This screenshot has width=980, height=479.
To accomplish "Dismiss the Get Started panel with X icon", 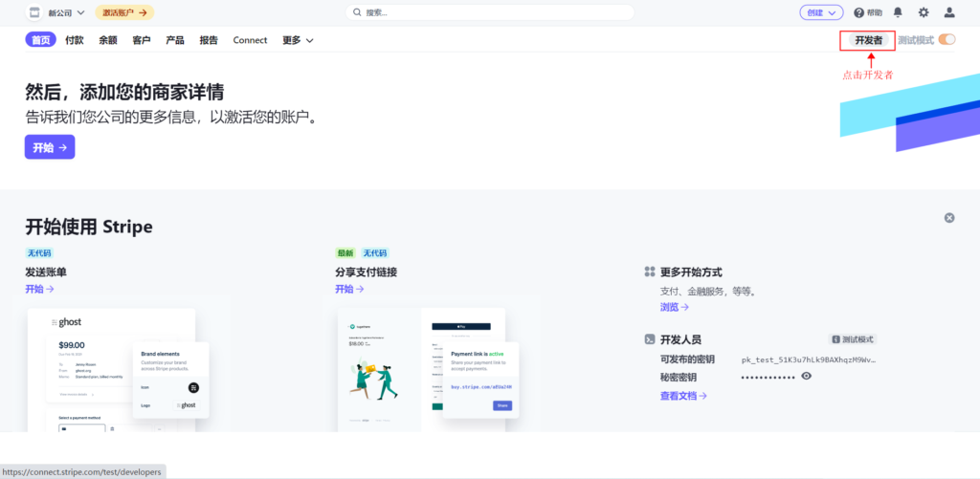I will tap(949, 218).
